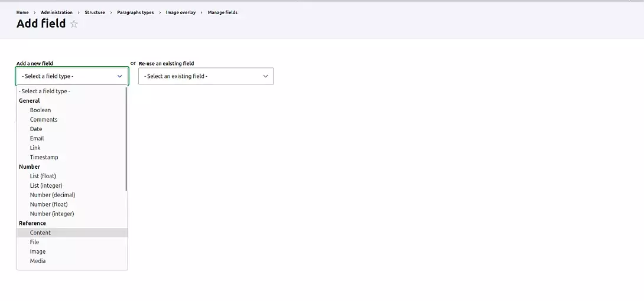Image resolution: width=644 pixels, height=301 pixels.
Task: Pick the Timestamp field type
Action: (44, 158)
